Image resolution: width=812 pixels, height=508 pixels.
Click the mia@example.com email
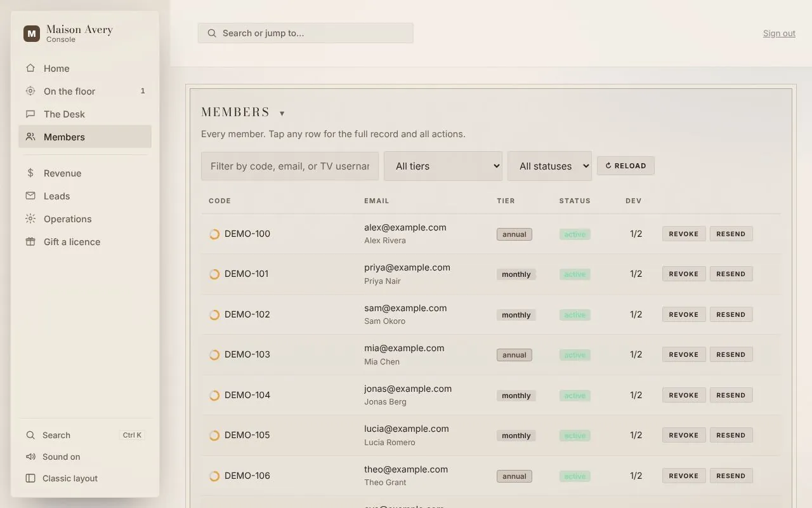[x=404, y=348]
